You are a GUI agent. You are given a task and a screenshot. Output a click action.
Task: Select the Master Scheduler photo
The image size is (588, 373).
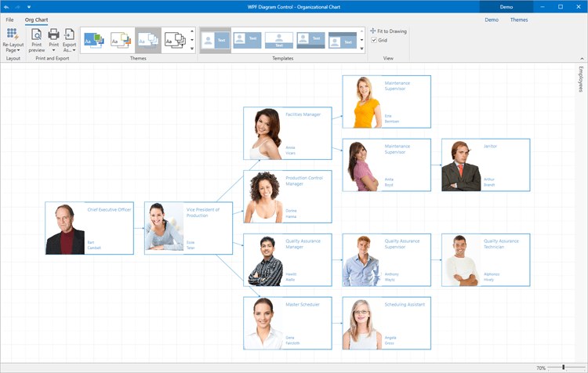[x=263, y=324]
